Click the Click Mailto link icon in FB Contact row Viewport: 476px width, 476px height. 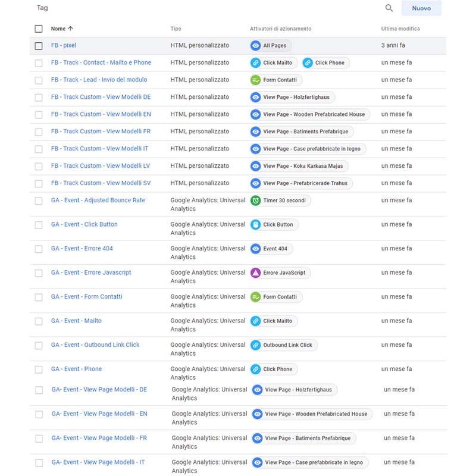pos(256,63)
